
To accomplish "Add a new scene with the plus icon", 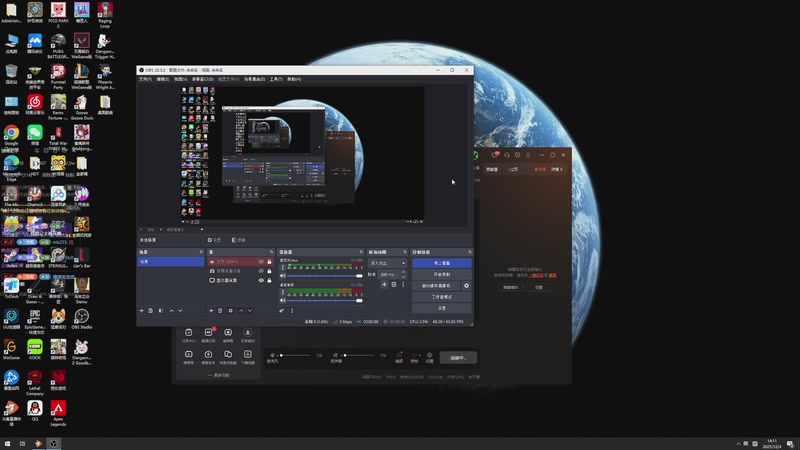I will (142, 310).
